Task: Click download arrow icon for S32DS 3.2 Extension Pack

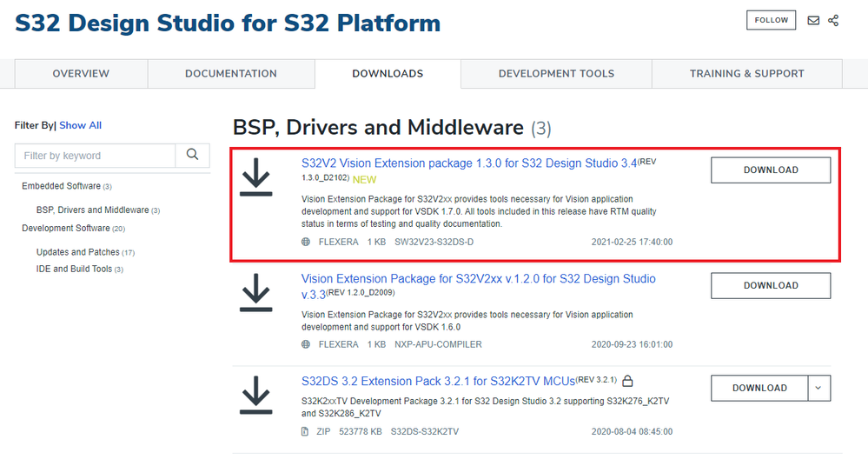Action: pos(255,395)
